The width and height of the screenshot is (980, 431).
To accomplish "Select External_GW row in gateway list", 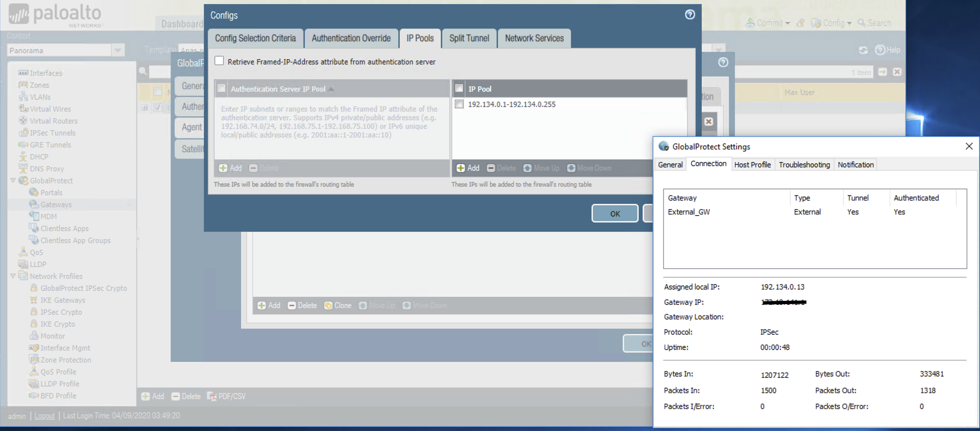I will (815, 212).
